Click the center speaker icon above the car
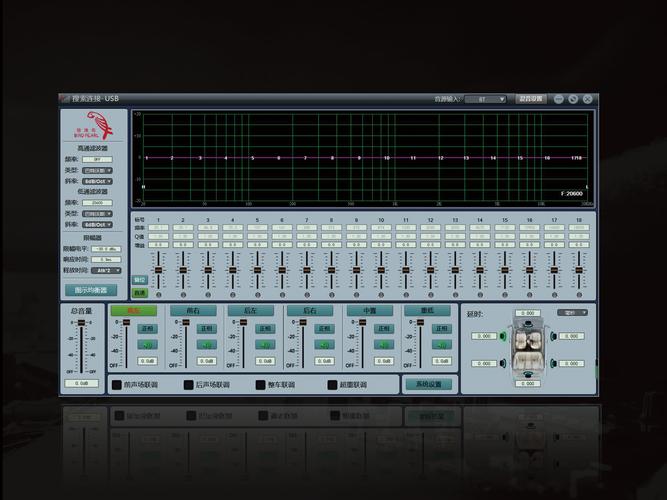Screen dimensions: 667x500 coord(527,322)
